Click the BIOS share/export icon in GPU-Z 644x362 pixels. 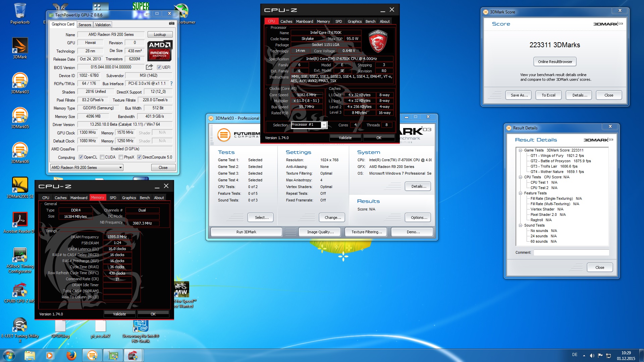tap(149, 67)
